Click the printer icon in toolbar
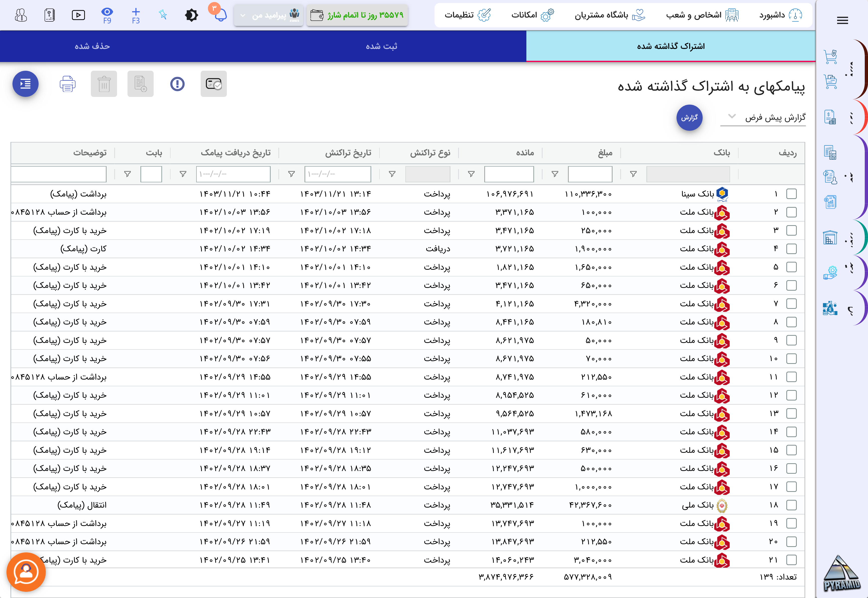The width and height of the screenshot is (868, 598). [x=67, y=84]
